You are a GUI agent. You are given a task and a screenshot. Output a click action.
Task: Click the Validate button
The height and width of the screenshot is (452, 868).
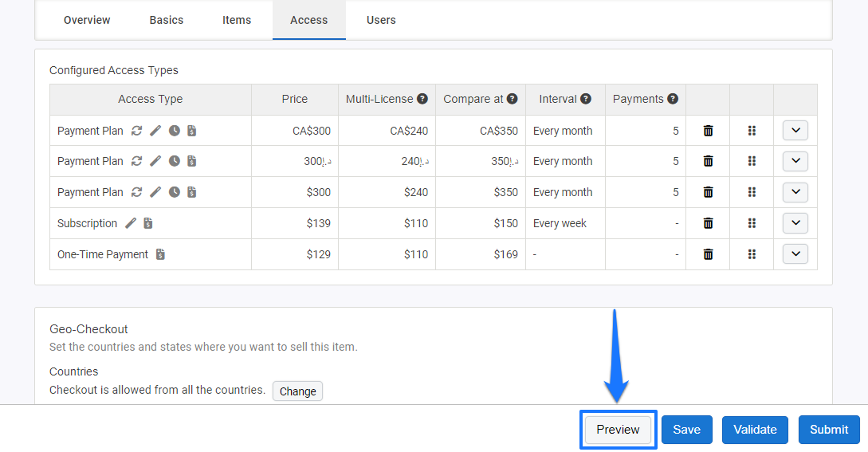point(755,430)
